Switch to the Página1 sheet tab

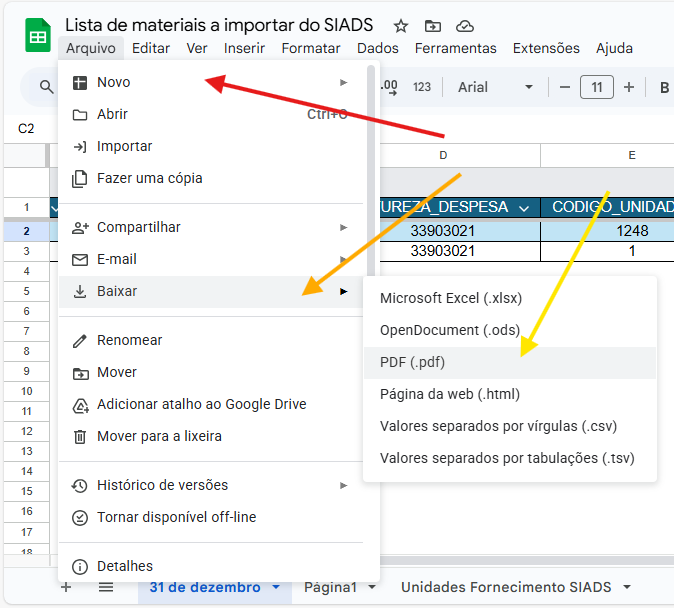tap(330, 587)
